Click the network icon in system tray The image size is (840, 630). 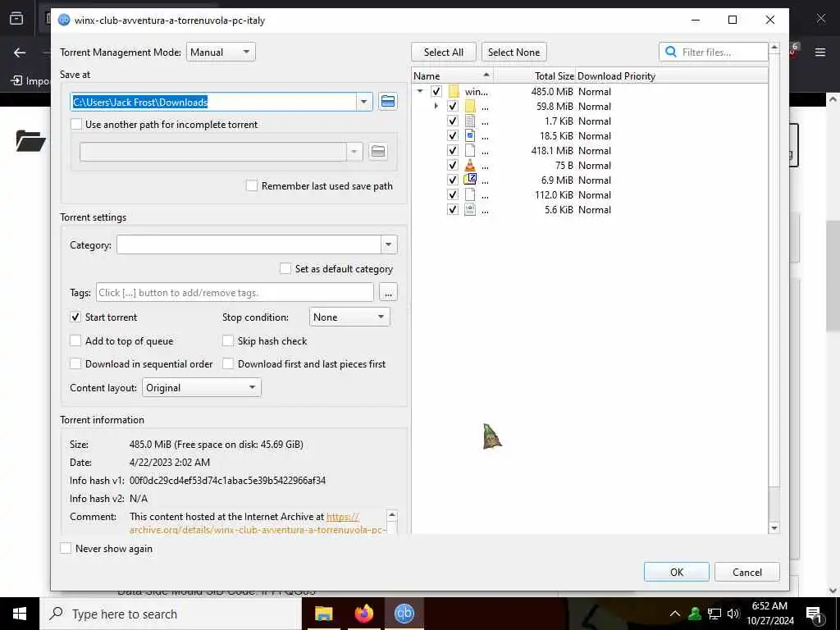[x=714, y=614]
